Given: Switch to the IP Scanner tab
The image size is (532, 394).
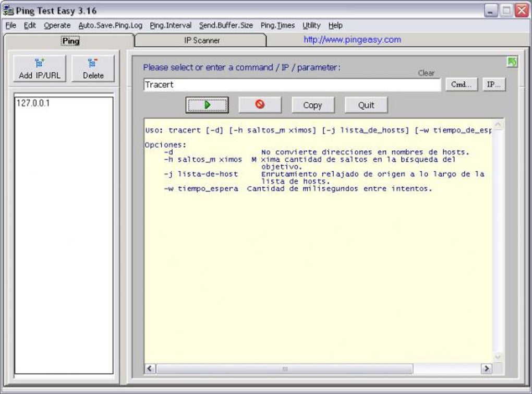Looking at the screenshot, I should pyautogui.click(x=201, y=40).
